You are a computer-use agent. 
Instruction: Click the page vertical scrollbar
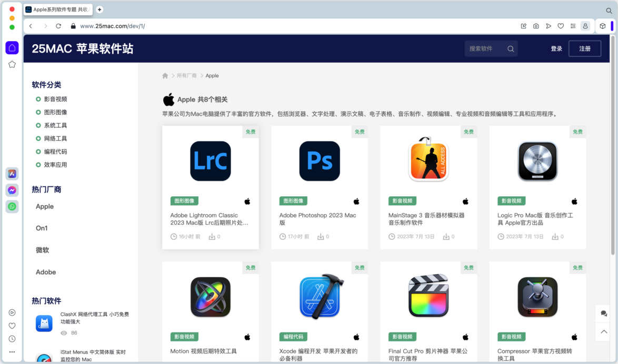613,146
